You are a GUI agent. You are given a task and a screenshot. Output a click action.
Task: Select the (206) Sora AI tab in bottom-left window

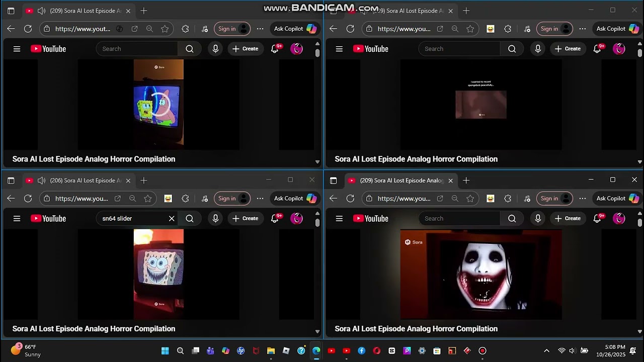point(78,180)
